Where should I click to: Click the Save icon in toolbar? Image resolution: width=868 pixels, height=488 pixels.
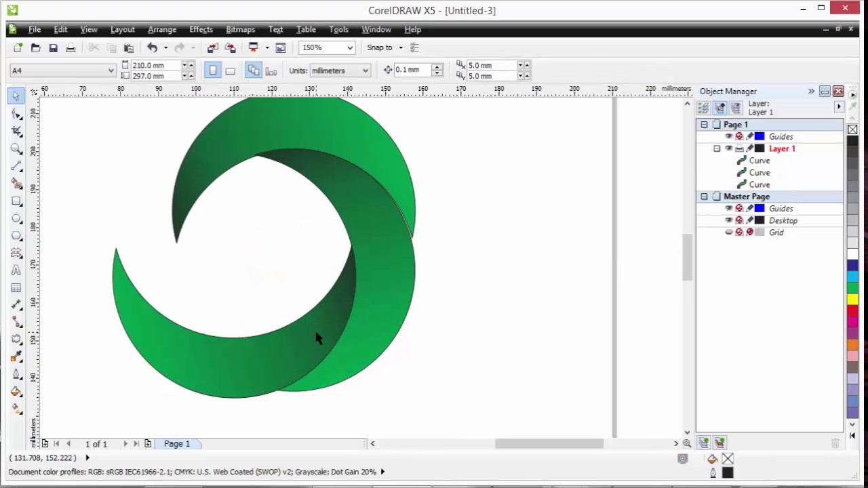(x=53, y=47)
